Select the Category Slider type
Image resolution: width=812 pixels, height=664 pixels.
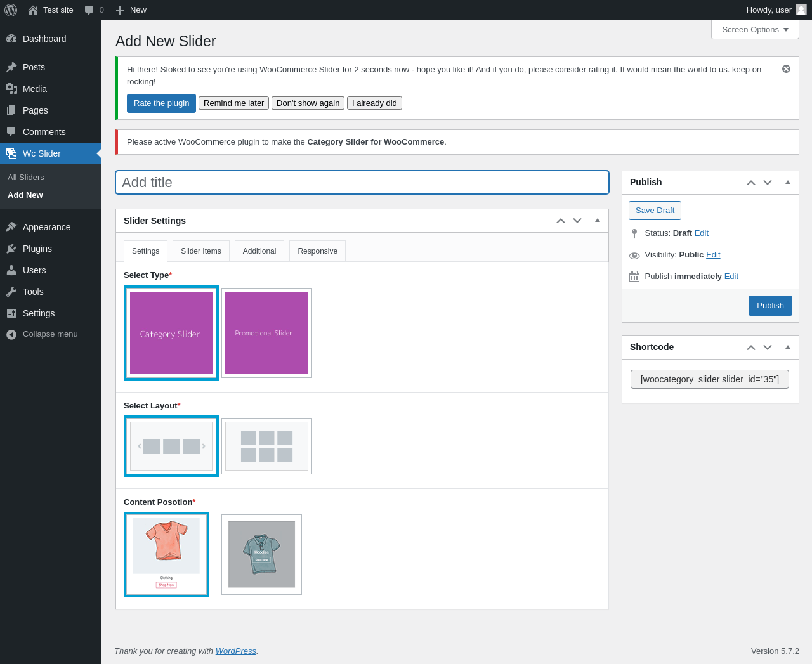171,333
